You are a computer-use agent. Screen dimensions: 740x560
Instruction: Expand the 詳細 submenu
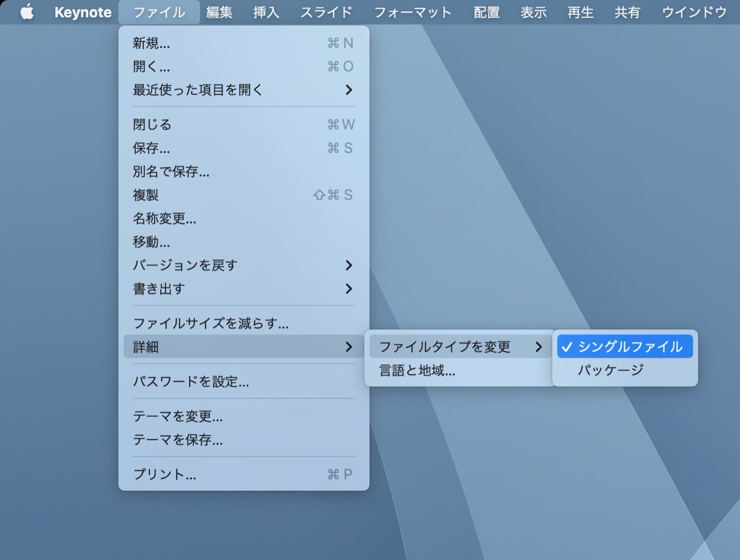(244, 347)
